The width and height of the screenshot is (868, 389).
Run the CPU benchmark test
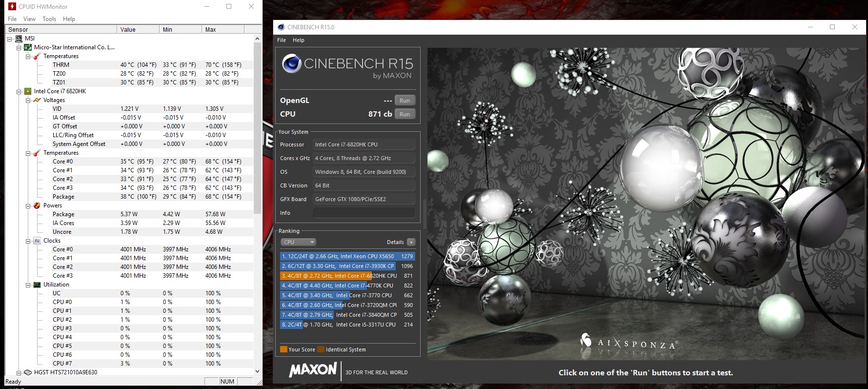404,114
